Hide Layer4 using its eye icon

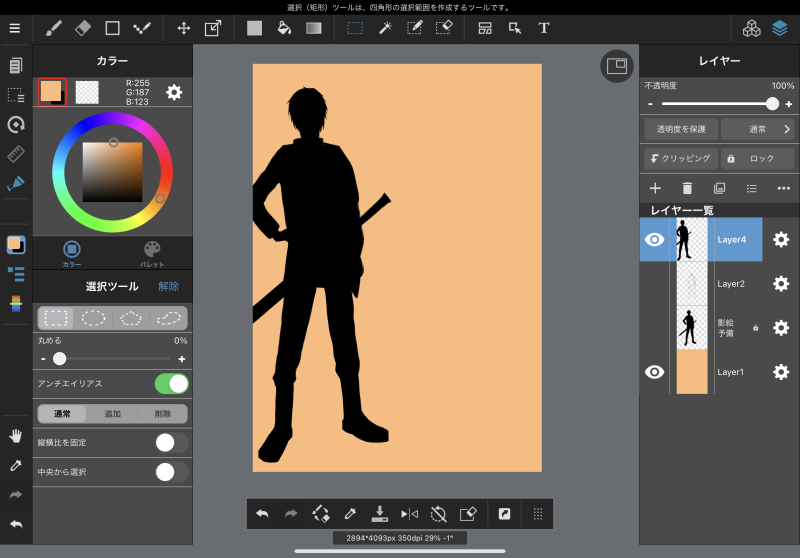point(654,240)
